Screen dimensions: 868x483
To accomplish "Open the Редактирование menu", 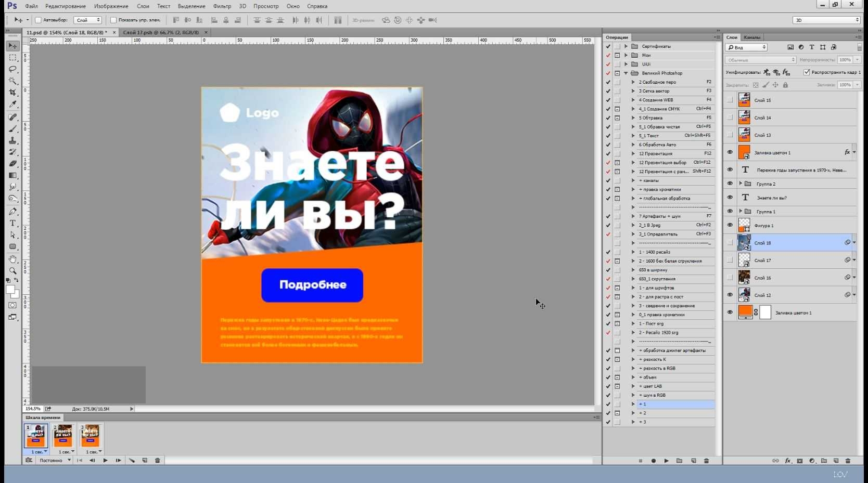I will (x=66, y=6).
